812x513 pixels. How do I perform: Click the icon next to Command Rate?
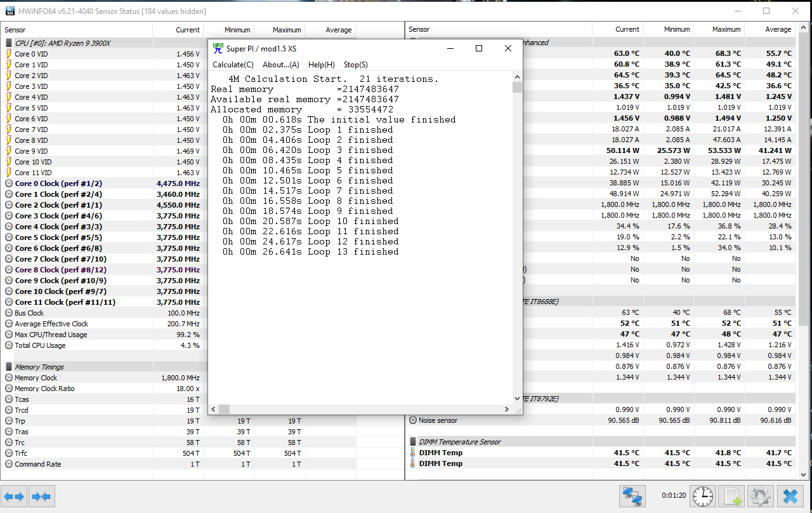point(9,464)
